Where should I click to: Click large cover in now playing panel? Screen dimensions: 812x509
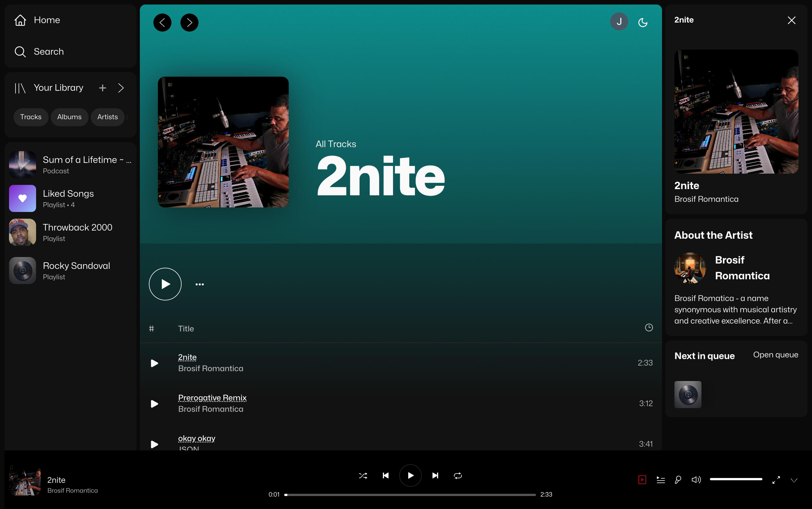(x=736, y=112)
